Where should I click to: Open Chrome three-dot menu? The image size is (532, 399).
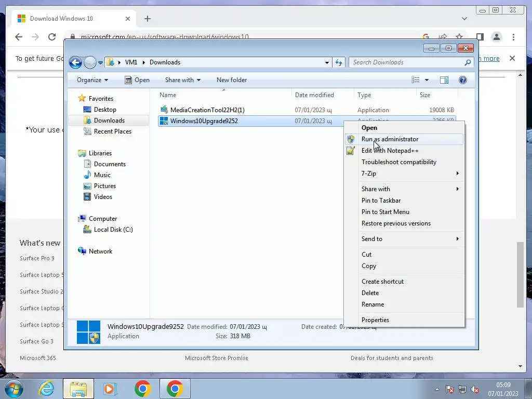513,37
